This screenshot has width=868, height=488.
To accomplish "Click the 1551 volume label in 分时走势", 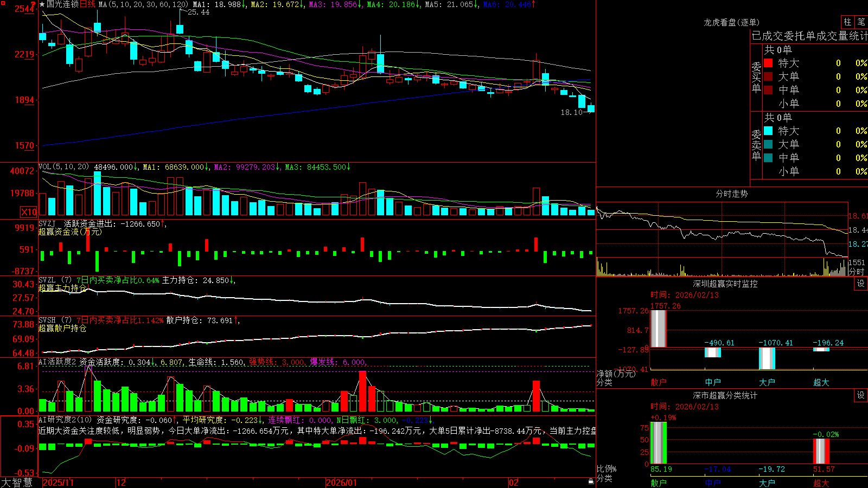I will point(857,262).
